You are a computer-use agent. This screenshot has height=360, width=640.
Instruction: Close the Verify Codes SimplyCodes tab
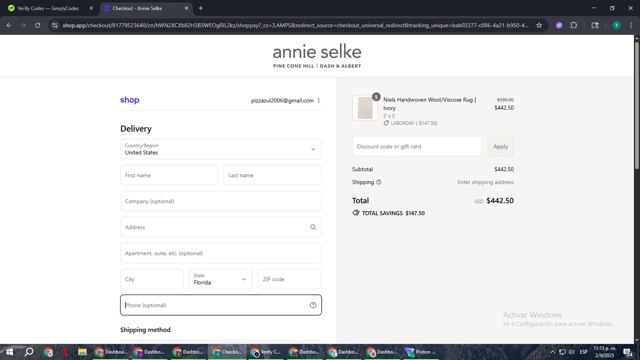[91, 8]
